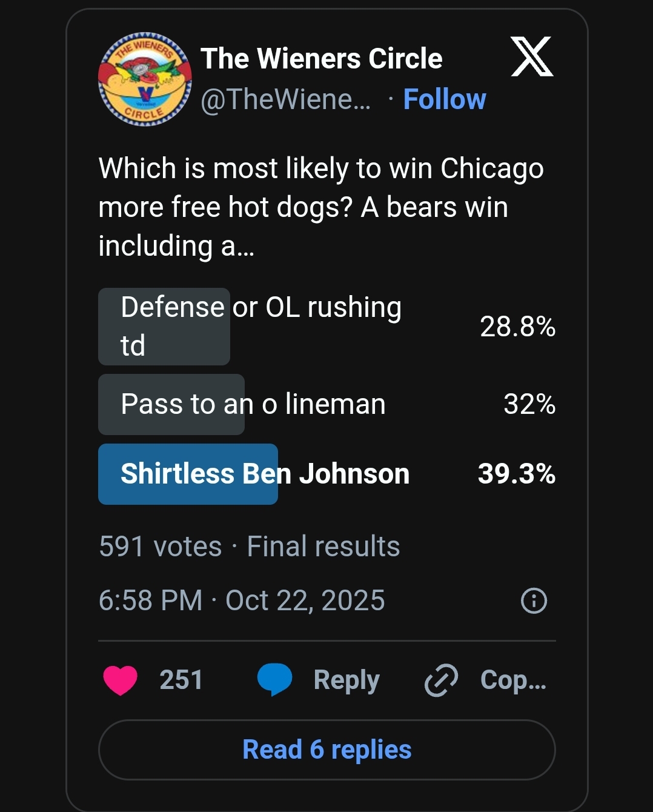Select the Pass to an o lineman option
This screenshot has height=812, width=653.
[x=327, y=404]
